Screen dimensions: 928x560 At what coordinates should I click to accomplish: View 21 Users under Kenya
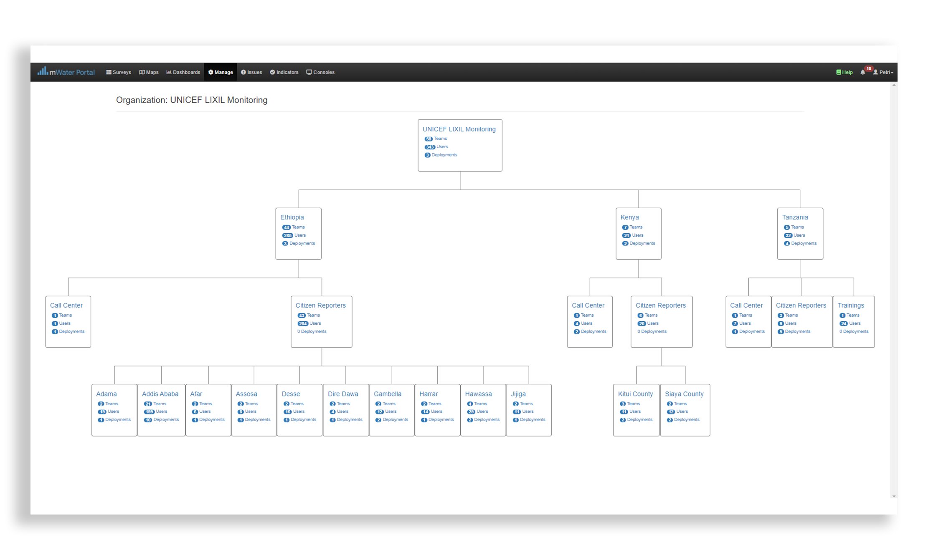pyautogui.click(x=633, y=235)
